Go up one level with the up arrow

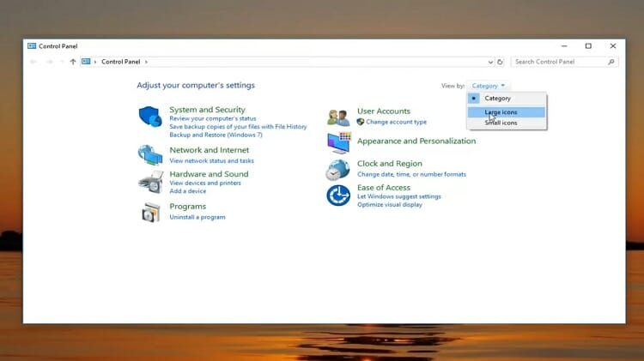click(x=73, y=62)
